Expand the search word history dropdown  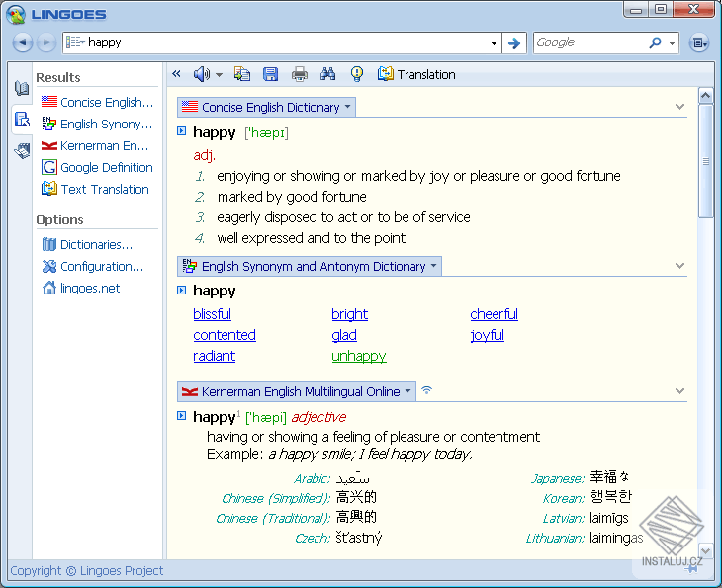pos(495,42)
